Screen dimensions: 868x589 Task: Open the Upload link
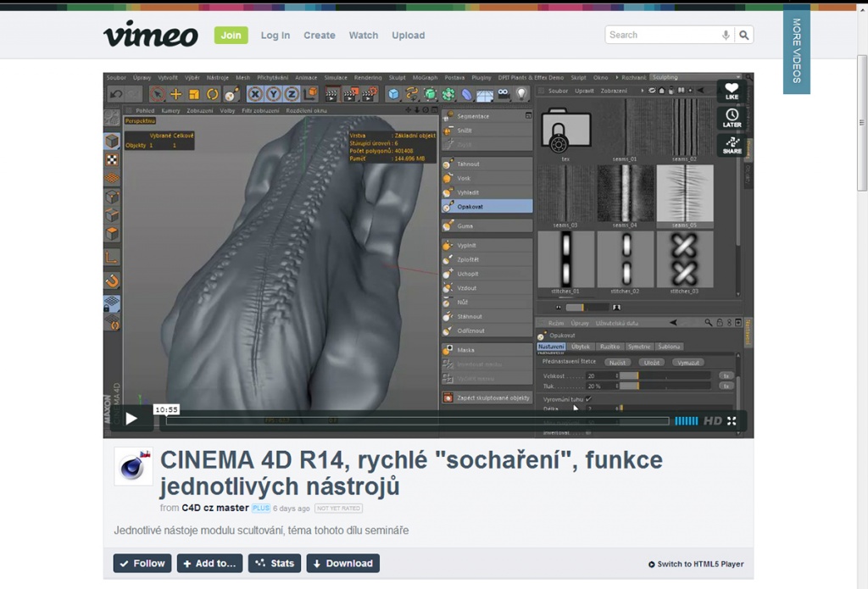(x=409, y=35)
